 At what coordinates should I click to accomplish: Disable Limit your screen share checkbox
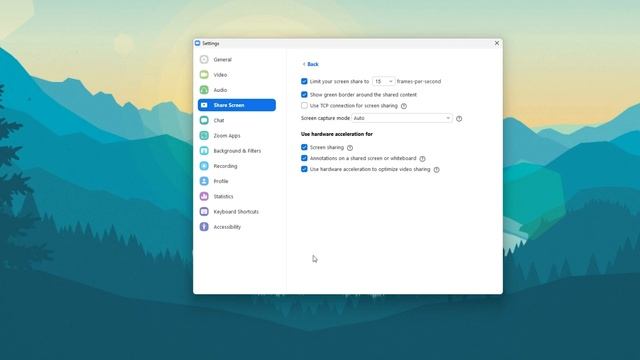(304, 81)
